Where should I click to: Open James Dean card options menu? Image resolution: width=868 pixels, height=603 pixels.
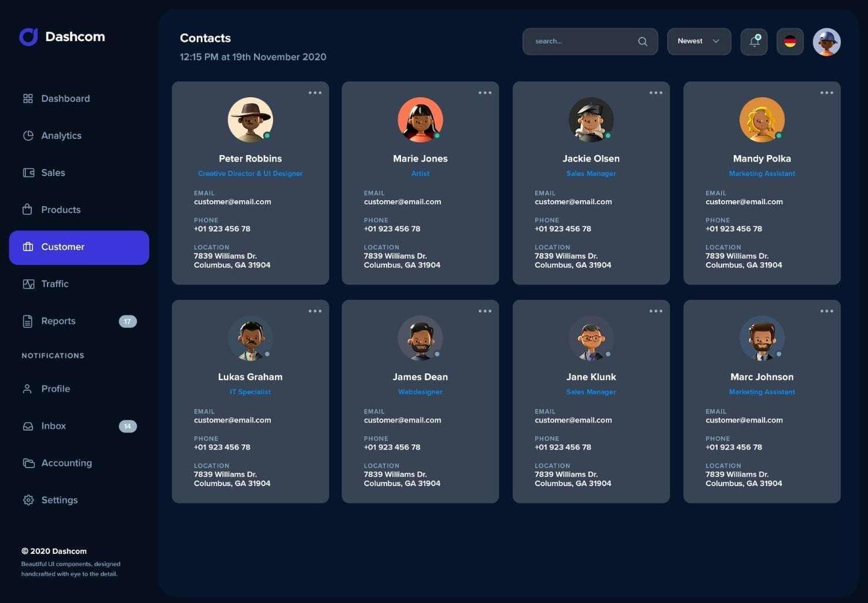click(485, 311)
